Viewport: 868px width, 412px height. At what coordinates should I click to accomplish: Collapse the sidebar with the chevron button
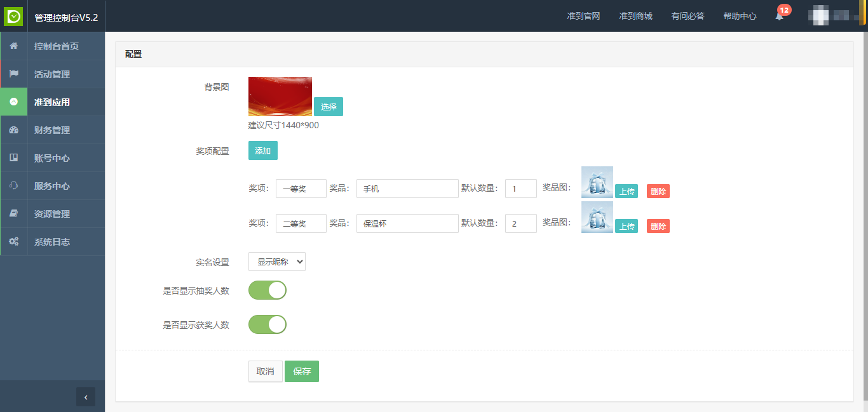point(86,397)
